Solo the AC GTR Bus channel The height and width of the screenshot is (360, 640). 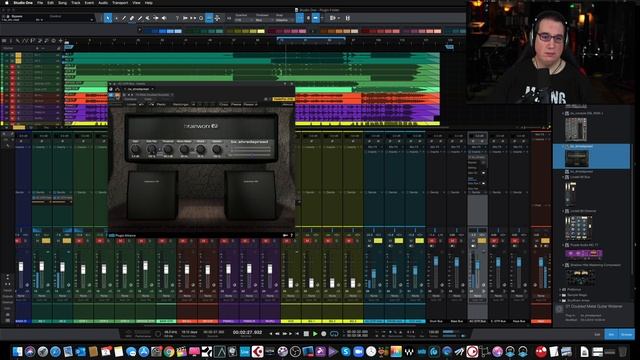pyautogui.click(x=482, y=241)
